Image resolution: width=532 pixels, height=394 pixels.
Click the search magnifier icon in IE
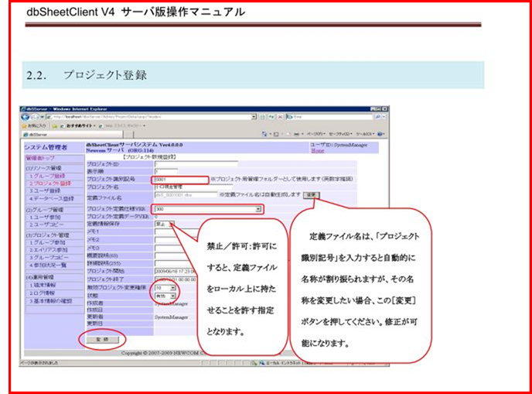click(377, 117)
